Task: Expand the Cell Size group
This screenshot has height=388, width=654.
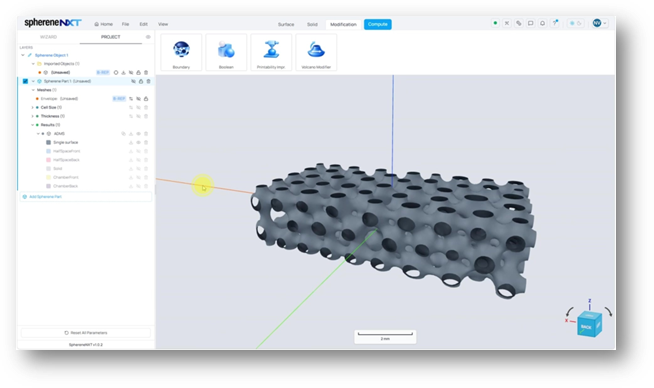Action: (x=33, y=108)
